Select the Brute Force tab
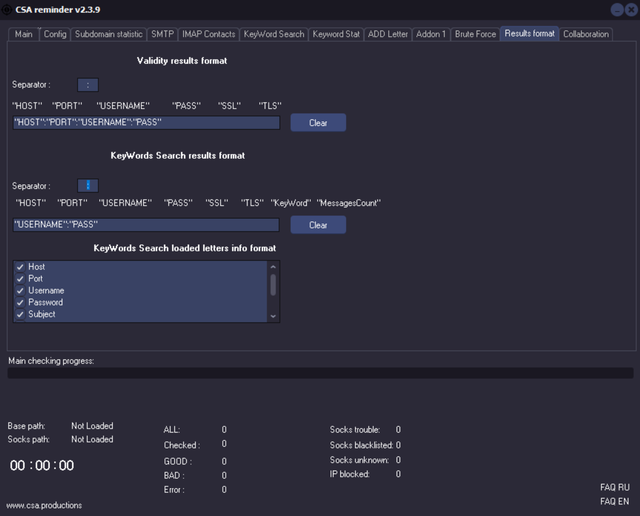The height and width of the screenshot is (516, 640). (x=476, y=34)
